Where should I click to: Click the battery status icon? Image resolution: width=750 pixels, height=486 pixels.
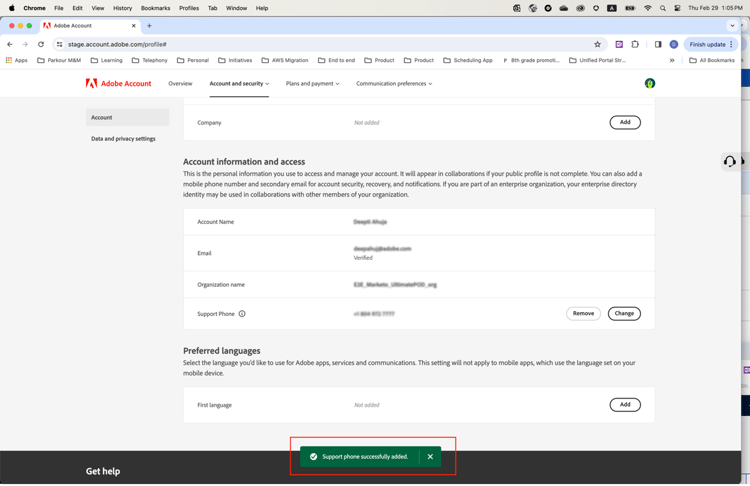pos(630,8)
